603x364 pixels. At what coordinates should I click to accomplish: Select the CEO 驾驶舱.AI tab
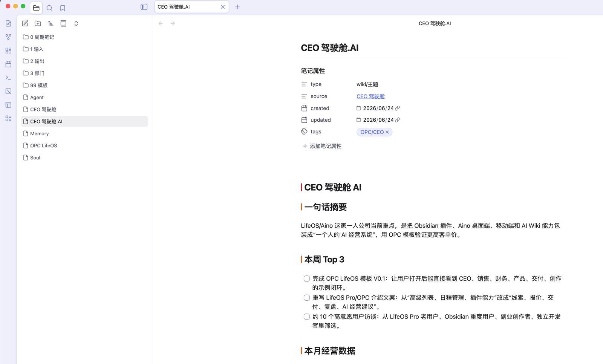point(191,7)
